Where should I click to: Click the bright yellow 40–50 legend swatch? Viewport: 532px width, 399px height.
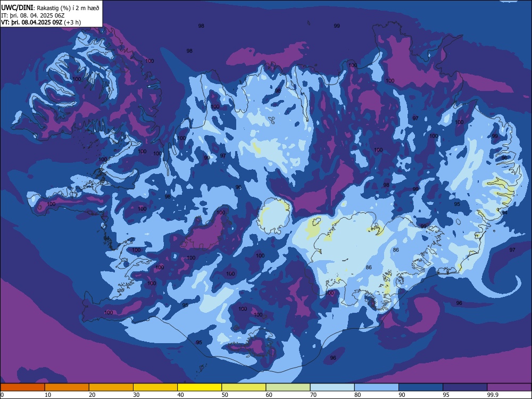point(199,387)
